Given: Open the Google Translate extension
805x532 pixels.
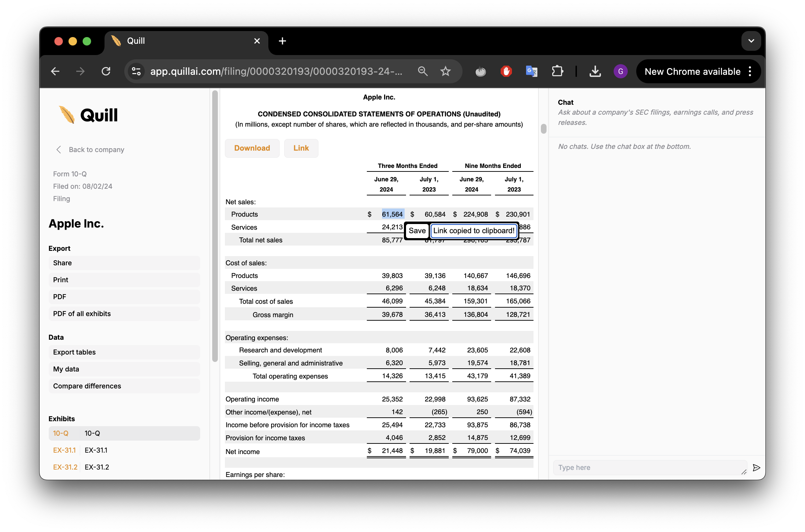Looking at the screenshot, I should point(531,72).
